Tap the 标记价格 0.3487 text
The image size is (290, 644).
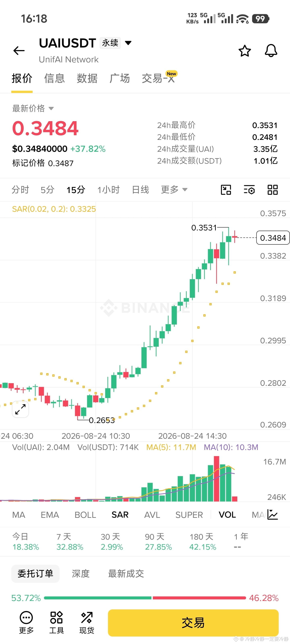[x=43, y=163]
